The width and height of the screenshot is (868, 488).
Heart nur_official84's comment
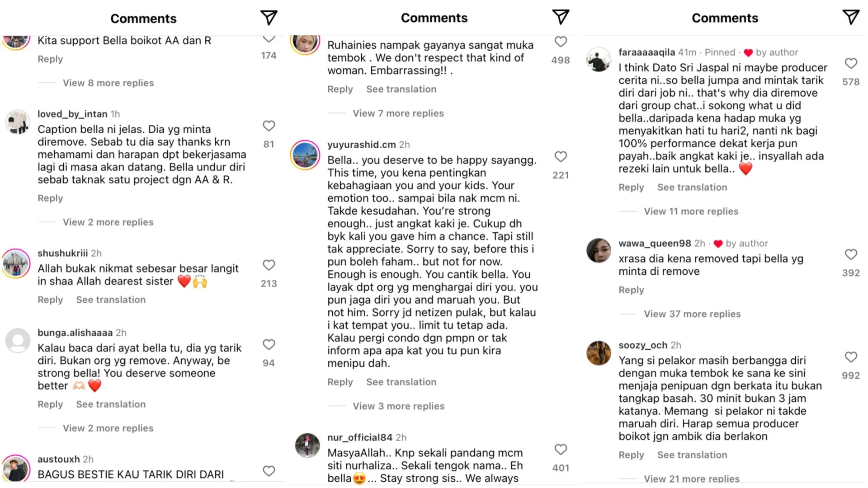(560, 450)
